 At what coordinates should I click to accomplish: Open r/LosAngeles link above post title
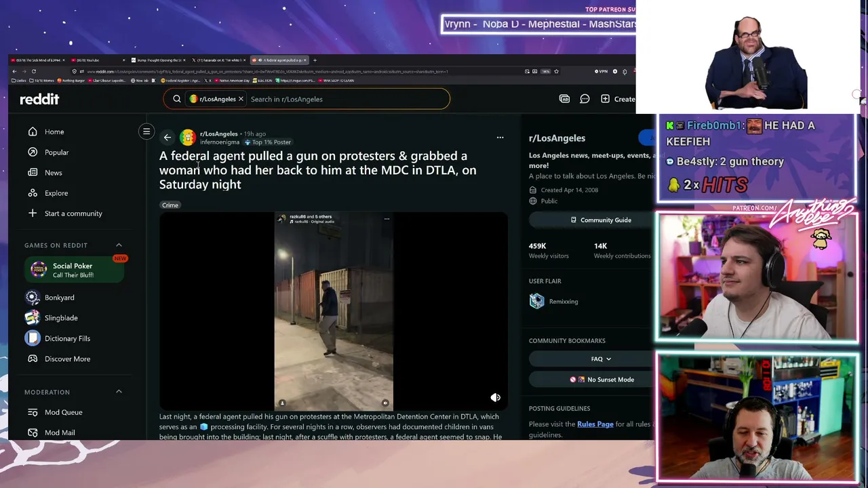point(218,134)
